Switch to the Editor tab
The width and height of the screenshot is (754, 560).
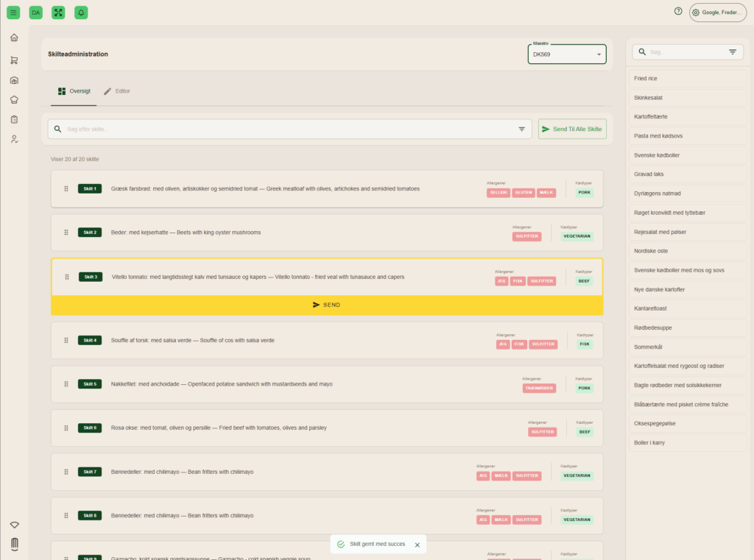pos(116,91)
